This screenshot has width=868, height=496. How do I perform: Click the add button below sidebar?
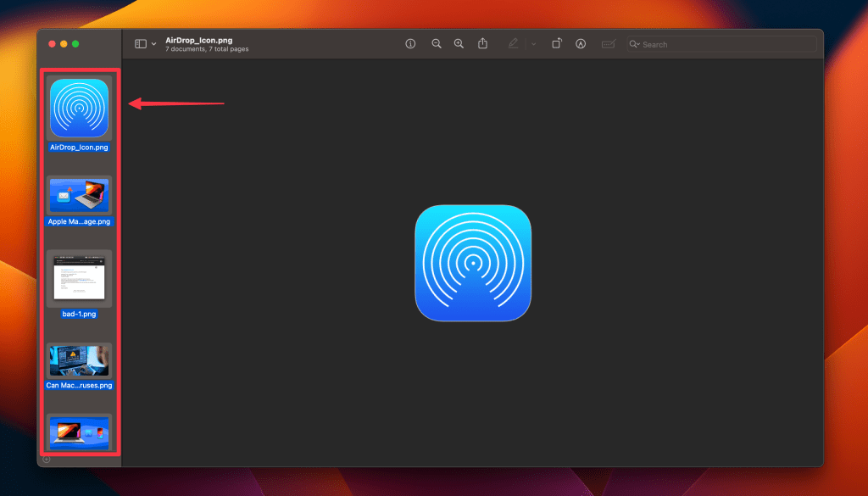(x=47, y=460)
